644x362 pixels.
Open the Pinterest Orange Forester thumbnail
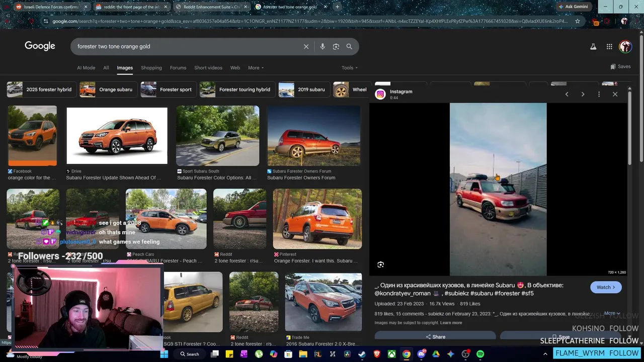(317, 219)
